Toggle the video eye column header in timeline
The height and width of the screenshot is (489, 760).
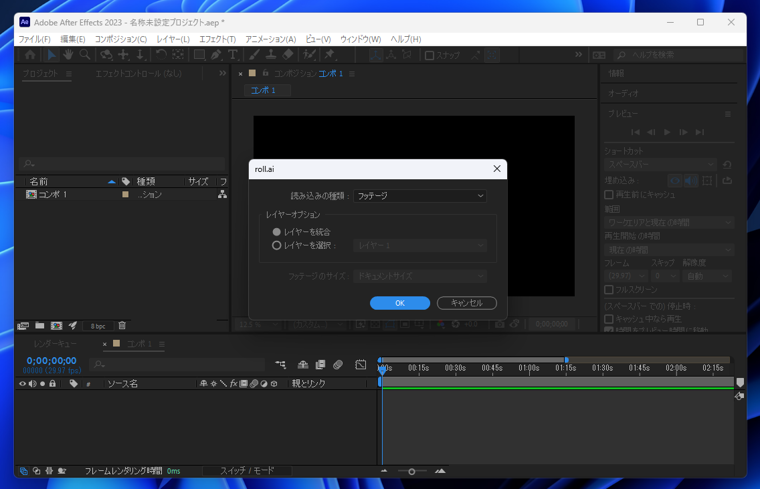tap(22, 383)
